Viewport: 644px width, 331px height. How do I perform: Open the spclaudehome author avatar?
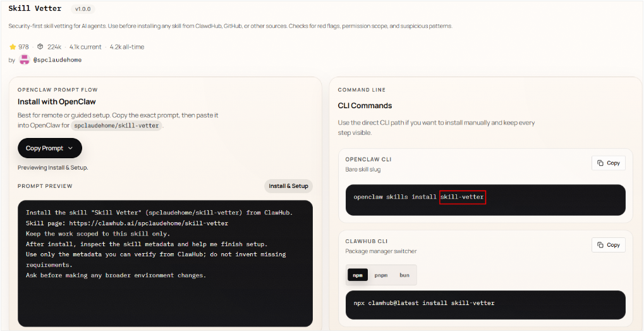point(25,59)
